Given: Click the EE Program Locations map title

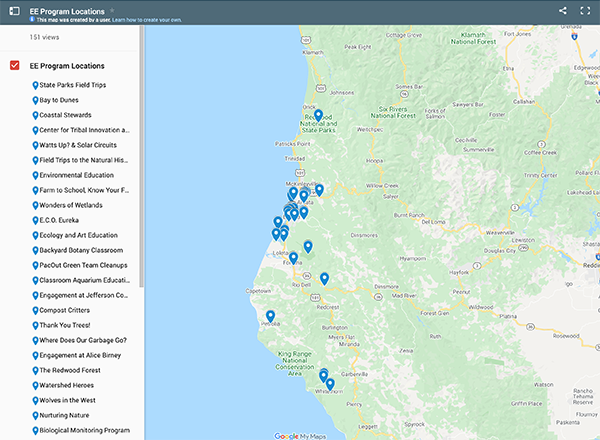Looking at the screenshot, I should (67, 11).
